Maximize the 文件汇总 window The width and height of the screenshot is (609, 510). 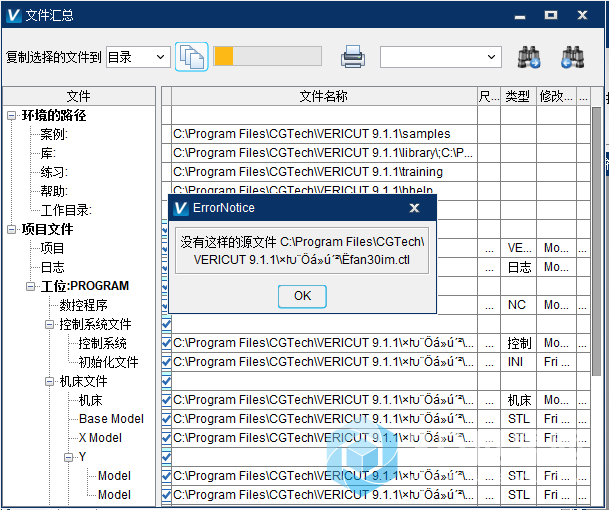coord(551,15)
